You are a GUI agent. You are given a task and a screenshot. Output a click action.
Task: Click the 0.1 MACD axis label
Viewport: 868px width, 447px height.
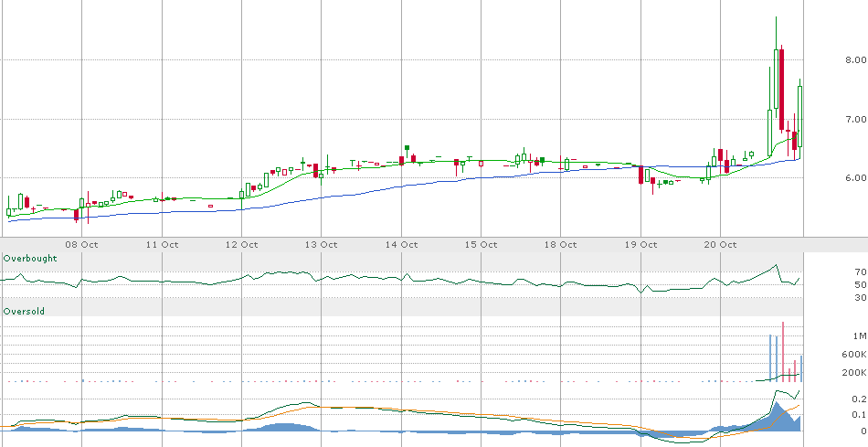859,414
